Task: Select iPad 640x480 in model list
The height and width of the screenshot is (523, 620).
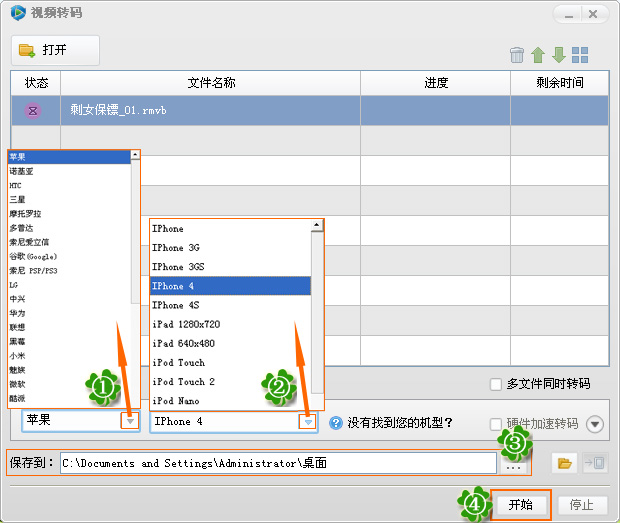Action: (x=231, y=343)
